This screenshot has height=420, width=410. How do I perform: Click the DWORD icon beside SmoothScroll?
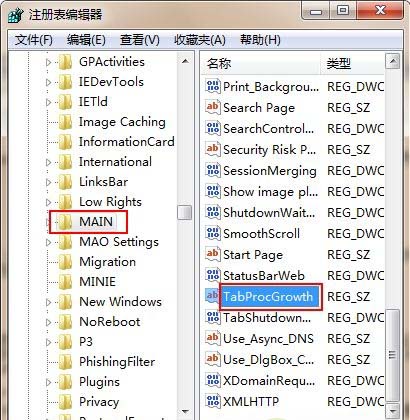click(213, 234)
